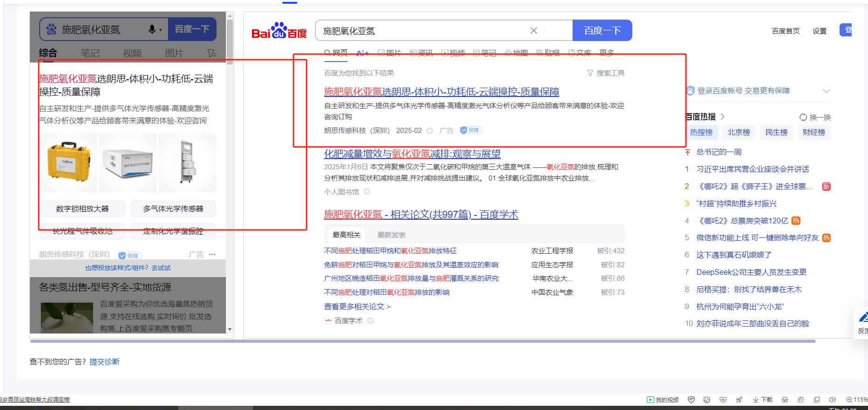Toggle 最新发表 paper sorting
The height and width of the screenshot is (410, 868).
(391, 235)
